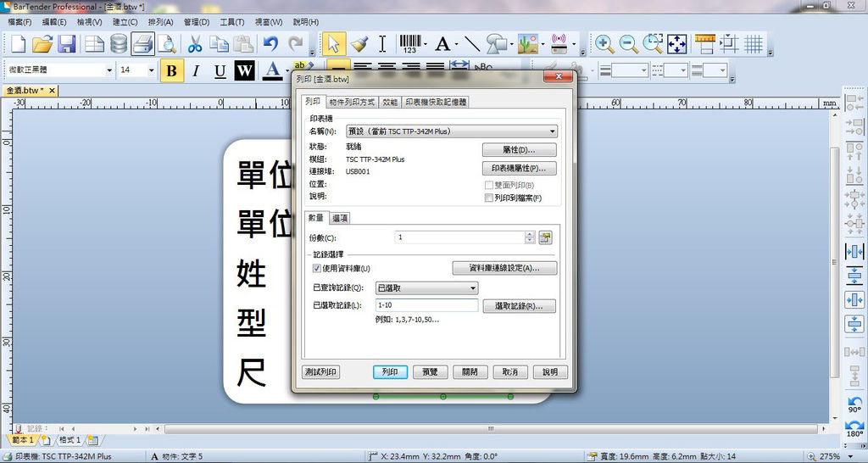Open the 已查詢記錄 dropdown

pos(427,288)
